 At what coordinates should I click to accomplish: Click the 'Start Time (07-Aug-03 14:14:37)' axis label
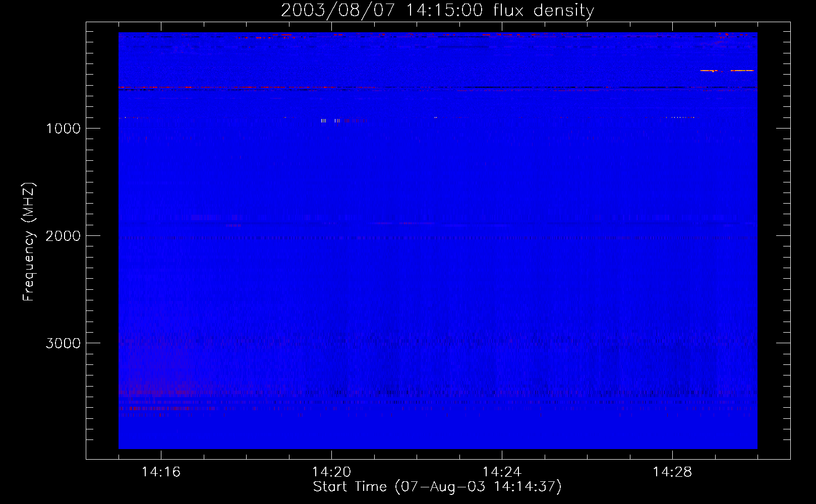coord(437,487)
